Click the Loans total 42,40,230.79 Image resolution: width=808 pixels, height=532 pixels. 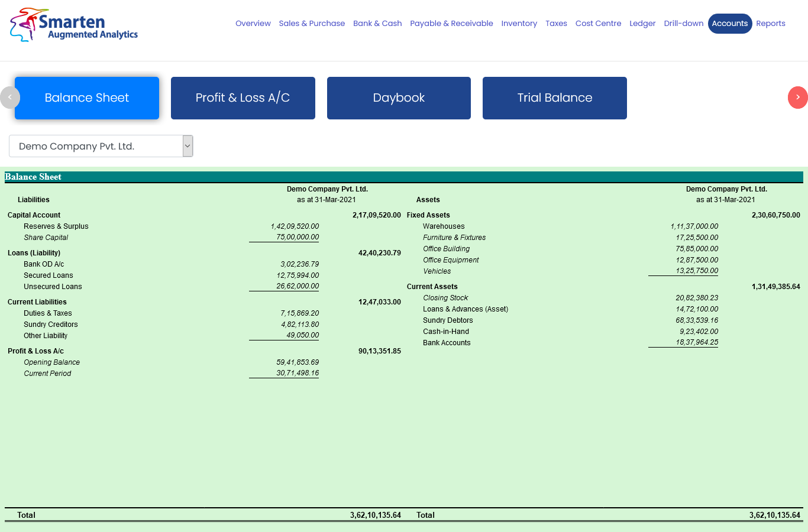[380, 253]
